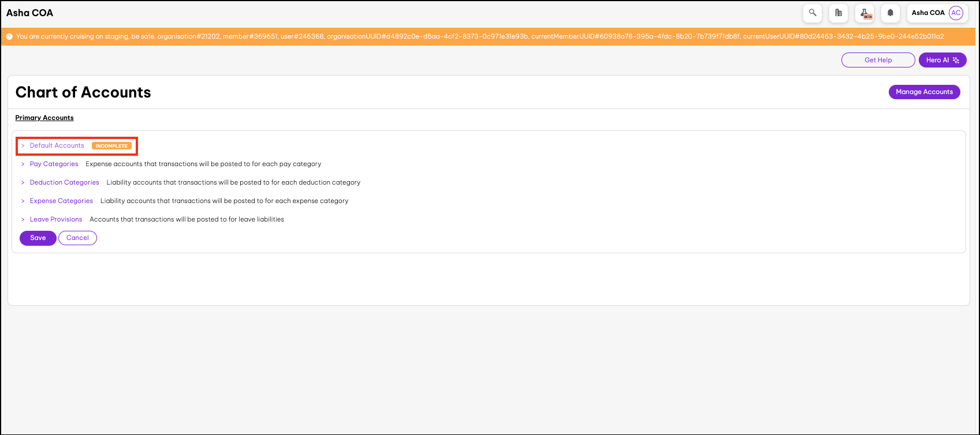Screen dimensions: 980x435
Task: Click the AC profile avatar
Action: (x=956, y=13)
